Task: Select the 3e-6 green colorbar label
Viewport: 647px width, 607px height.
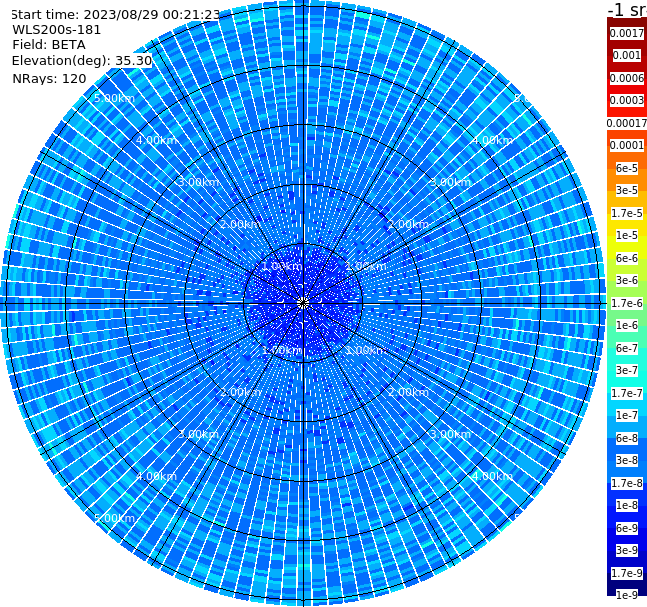Action: [626, 281]
